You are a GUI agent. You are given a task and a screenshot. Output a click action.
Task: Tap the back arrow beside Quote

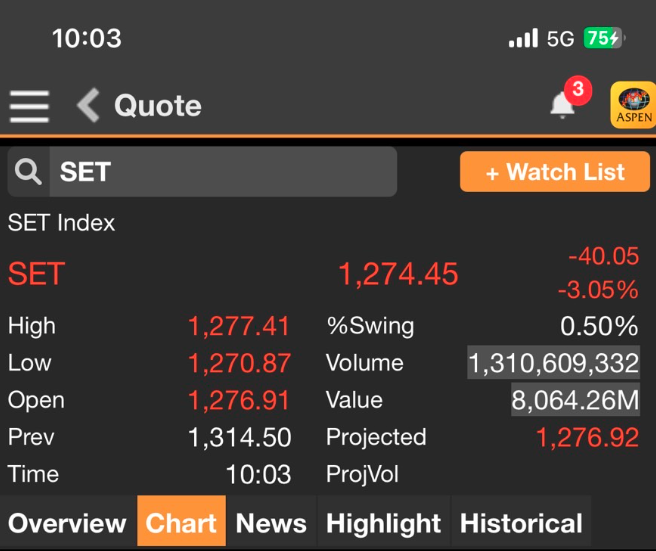(89, 105)
